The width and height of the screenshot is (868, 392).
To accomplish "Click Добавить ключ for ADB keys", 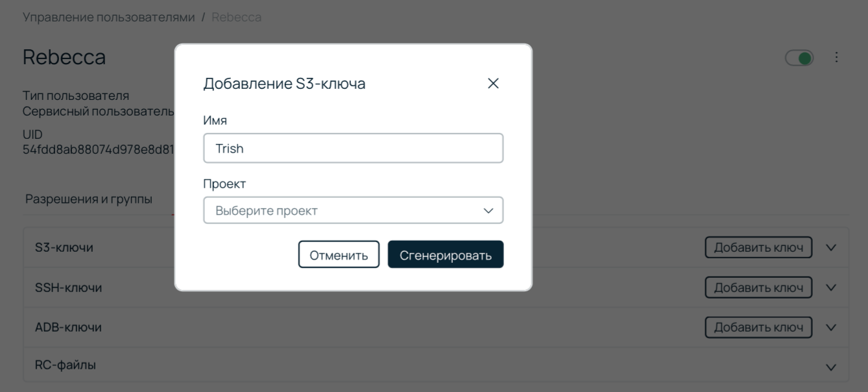I will click(x=758, y=325).
